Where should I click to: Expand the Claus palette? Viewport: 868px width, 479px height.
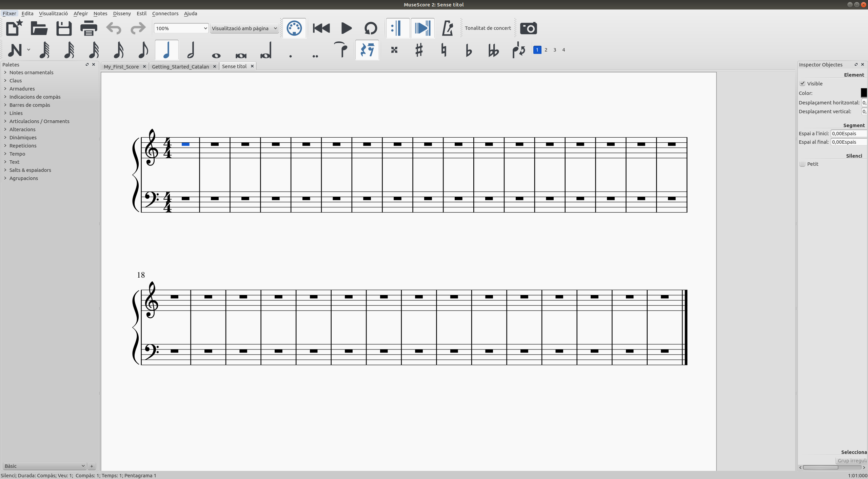pos(16,81)
